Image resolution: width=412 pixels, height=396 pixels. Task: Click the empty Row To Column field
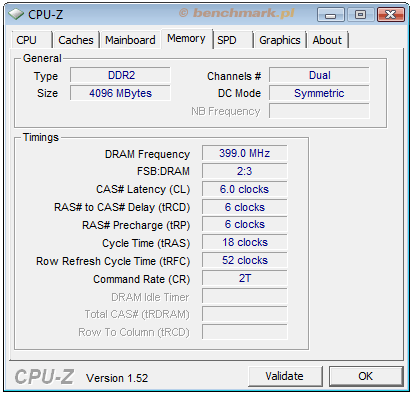245,332
